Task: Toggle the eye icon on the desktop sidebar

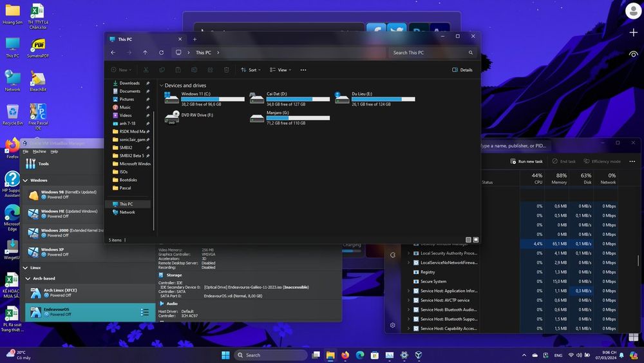Action: click(633, 54)
